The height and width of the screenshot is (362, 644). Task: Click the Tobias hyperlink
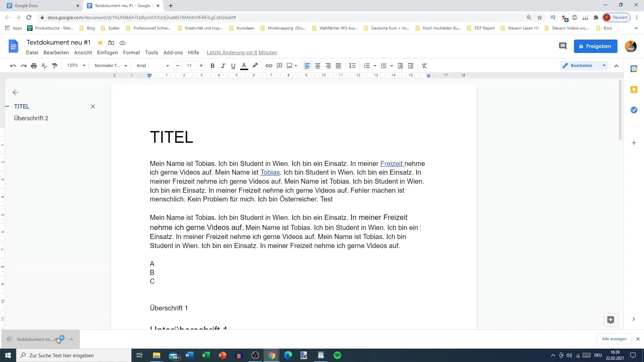(270, 172)
